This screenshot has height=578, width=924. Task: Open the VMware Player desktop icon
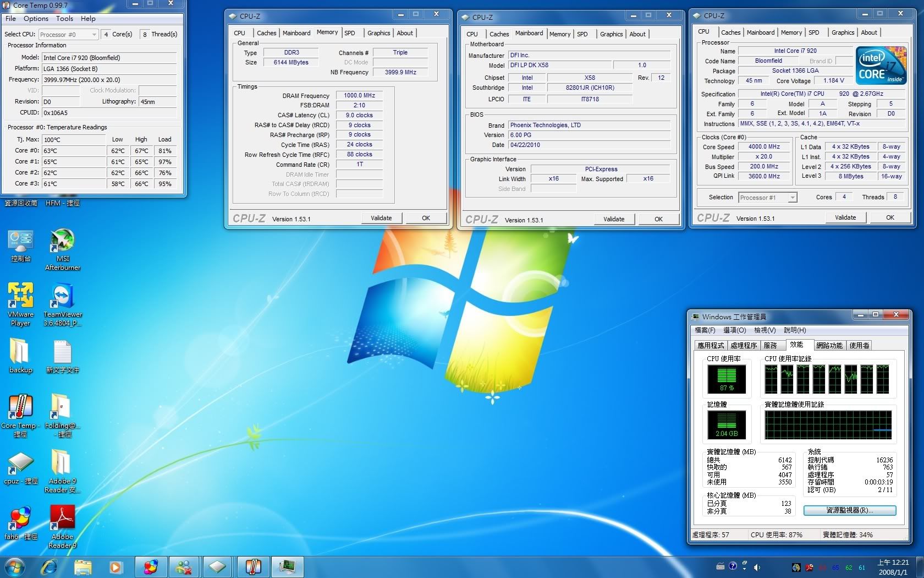20,304
